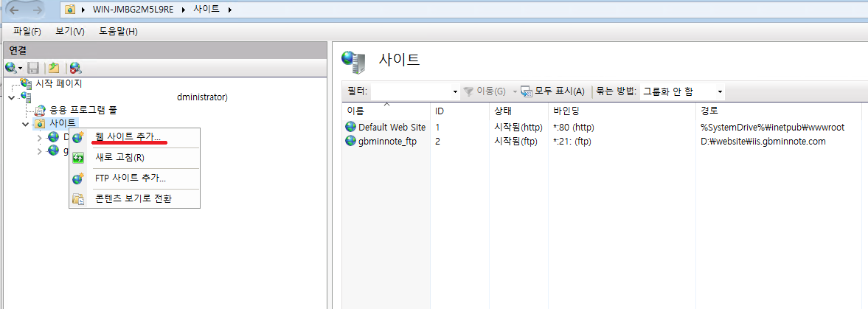Click 사이트 in the address breadcrumb
This screenshot has width=868, height=309.
206,10
